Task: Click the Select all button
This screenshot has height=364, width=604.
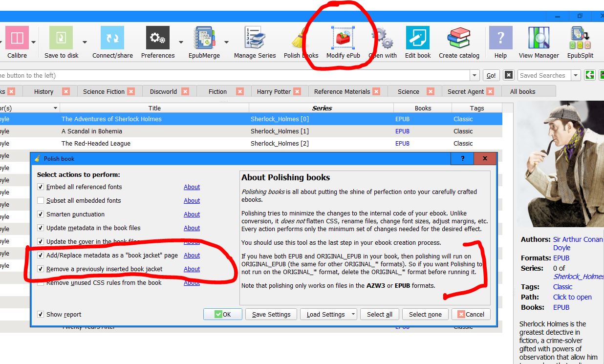Action: point(380,315)
